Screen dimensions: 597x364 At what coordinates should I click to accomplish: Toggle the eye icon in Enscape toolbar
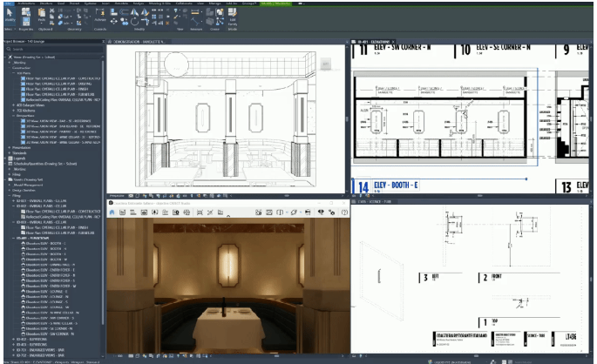tap(319, 212)
